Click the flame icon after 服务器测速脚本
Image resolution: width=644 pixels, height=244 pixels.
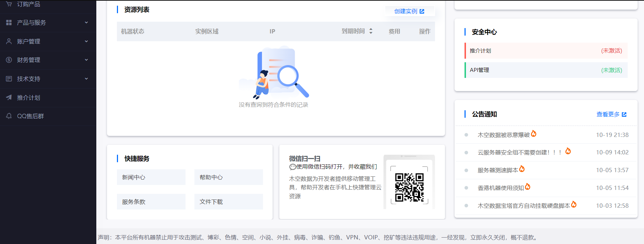coord(522,169)
